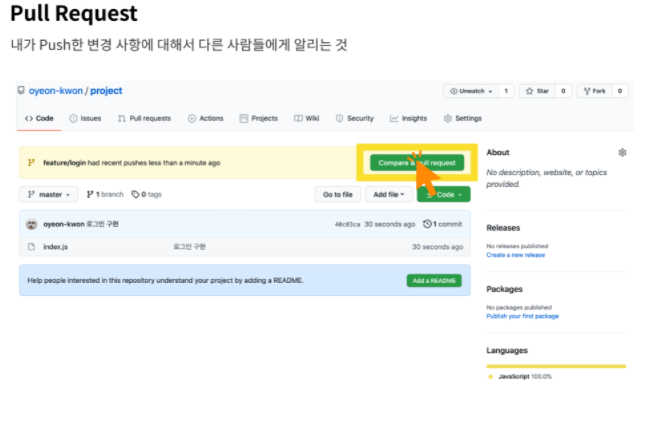View the 0 tags link
The width and height of the screenshot is (658, 421).
click(146, 194)
